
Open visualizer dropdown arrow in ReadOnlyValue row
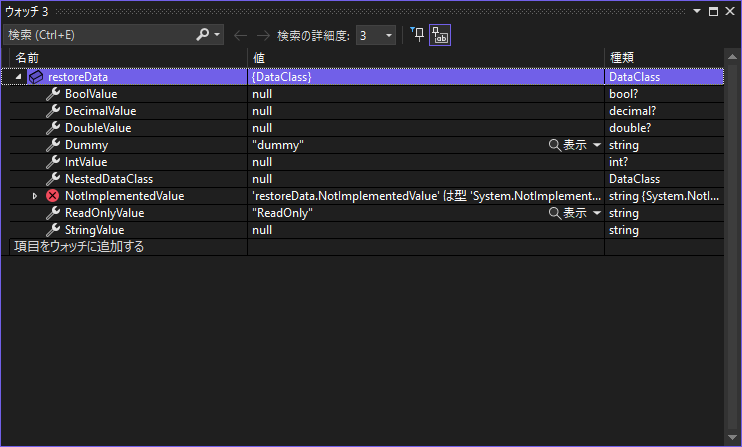pyautogui.click(x=597, y=213)
